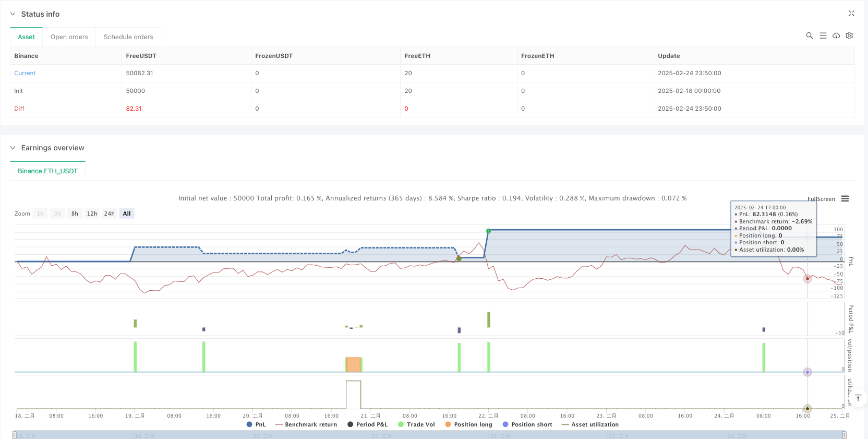Select the Binance.ETH_USDT tab
Viewport: 868px width, 439px height.
point(47,171)
